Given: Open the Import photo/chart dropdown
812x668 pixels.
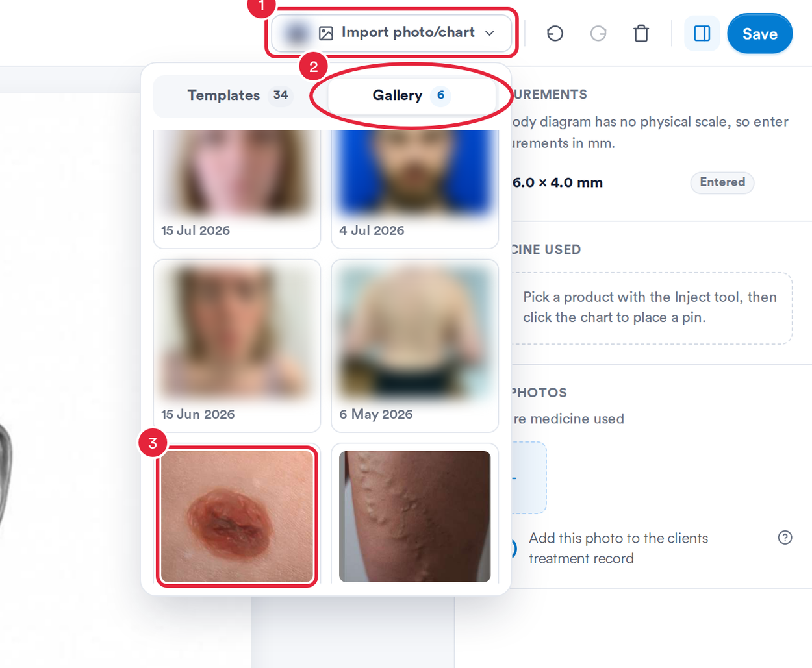Looking at the screenshot, I should point(392,32).
